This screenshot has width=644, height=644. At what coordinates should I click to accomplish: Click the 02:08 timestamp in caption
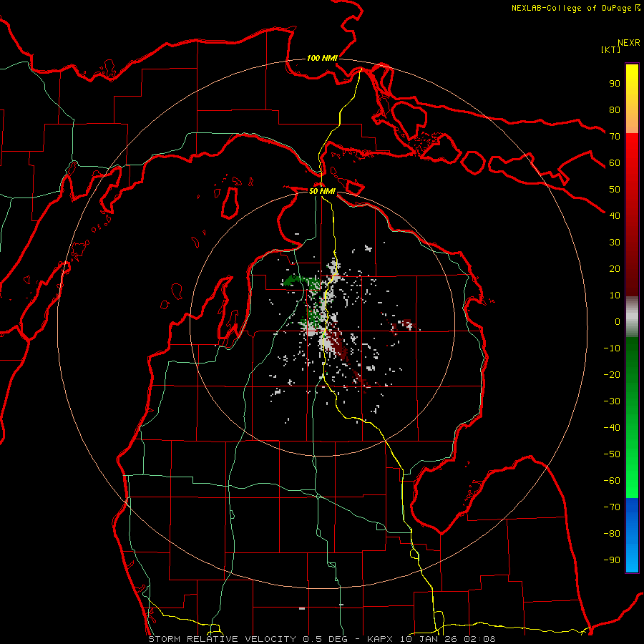pos(479,639)
